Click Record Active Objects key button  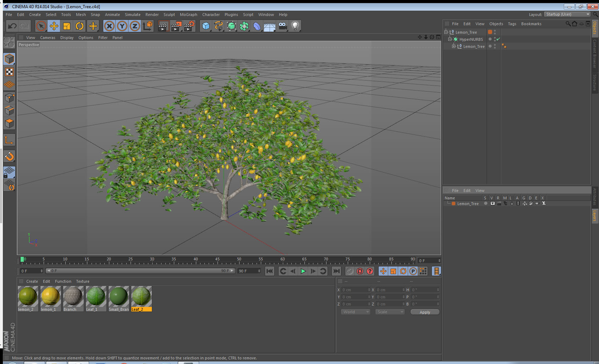pyautogui.click(x=350, y=271)
